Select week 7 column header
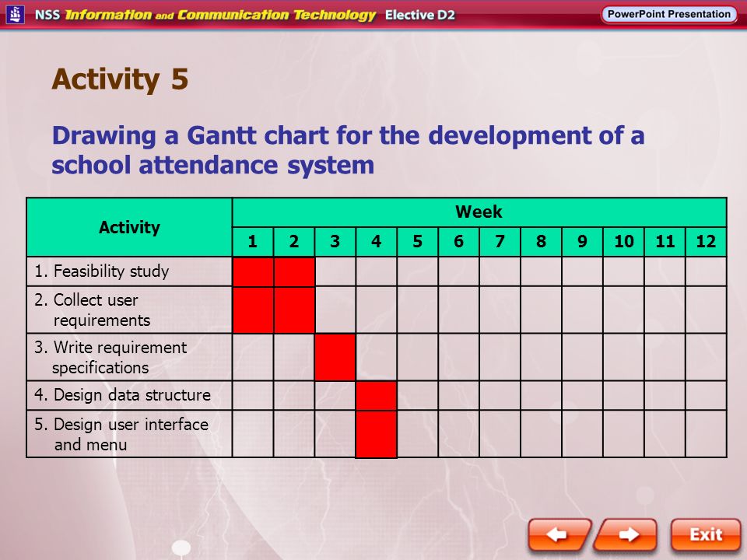The width and height of the screenshot is (747, 560). coord(500,242)
